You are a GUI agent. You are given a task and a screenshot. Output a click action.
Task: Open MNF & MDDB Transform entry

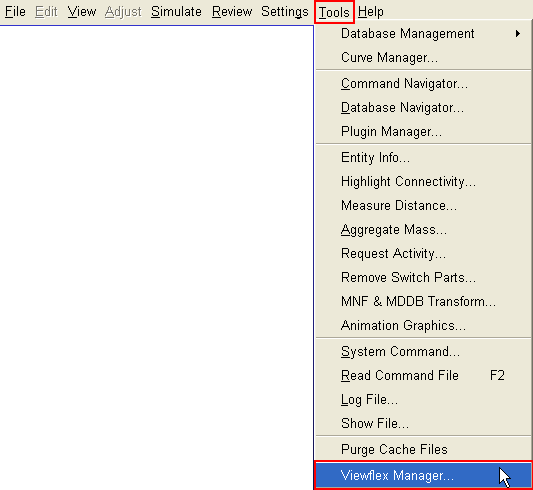pos(423,301)
